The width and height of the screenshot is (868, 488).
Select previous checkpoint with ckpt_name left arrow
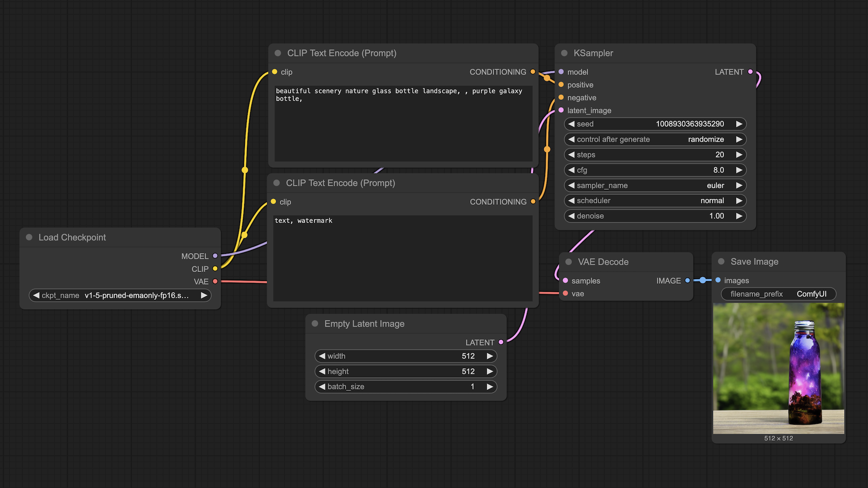pyautogui.click(x=36, y=296)
